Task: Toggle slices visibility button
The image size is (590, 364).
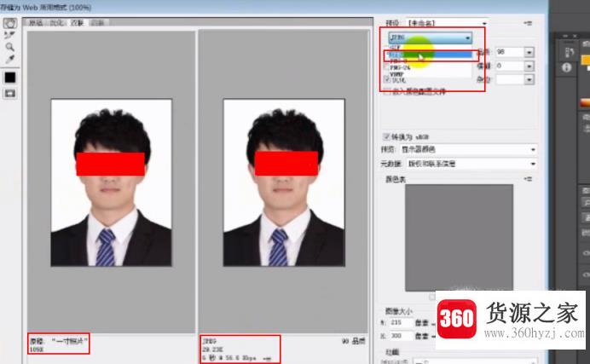Action: [x=9, y=93]
